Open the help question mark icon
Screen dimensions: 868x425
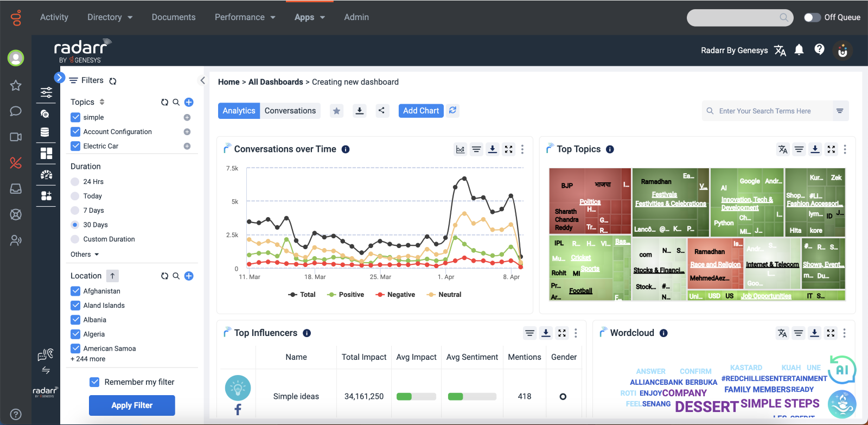coord(819,50)
